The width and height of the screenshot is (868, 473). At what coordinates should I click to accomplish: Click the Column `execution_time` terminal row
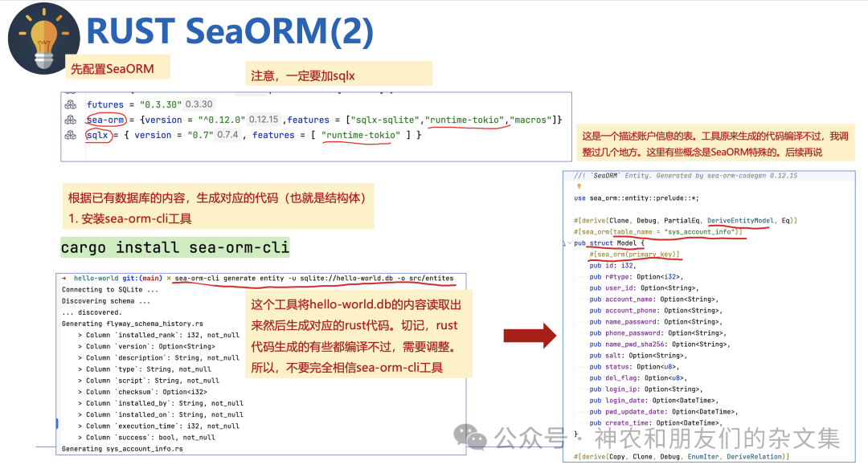coord(158,426)
